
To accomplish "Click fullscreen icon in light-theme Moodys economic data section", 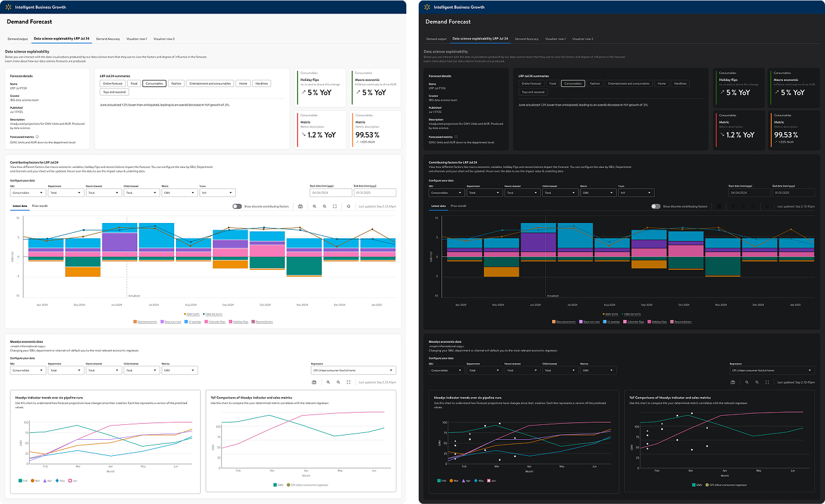I will [349, 382].
